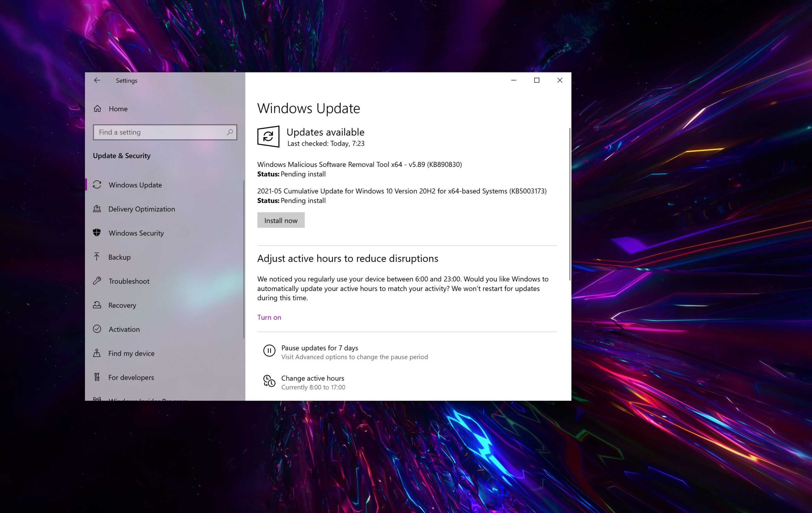This screenshot has height=513, width=812.
Task: Minimize the Settings window
Action: coord(514,80)
